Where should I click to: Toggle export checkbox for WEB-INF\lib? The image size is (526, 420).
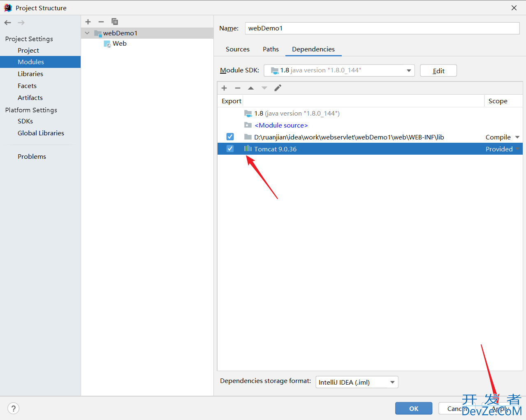[230, 137]
